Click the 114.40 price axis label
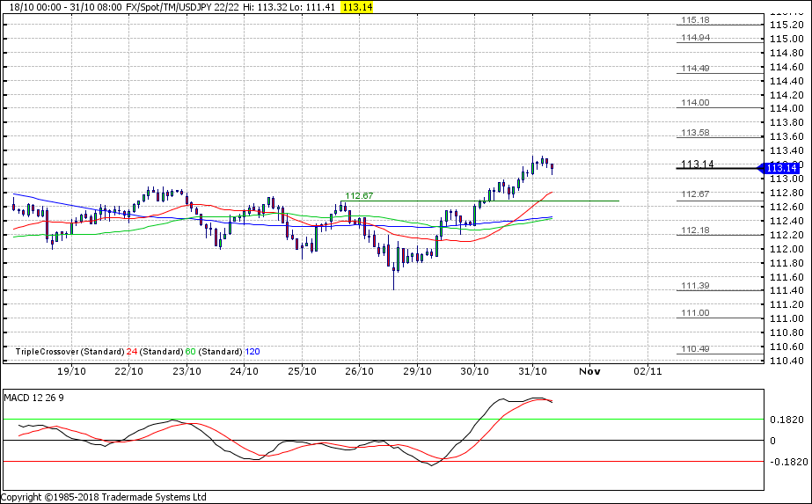The height and width of the screenshot is (504, 812). point(786,81)
